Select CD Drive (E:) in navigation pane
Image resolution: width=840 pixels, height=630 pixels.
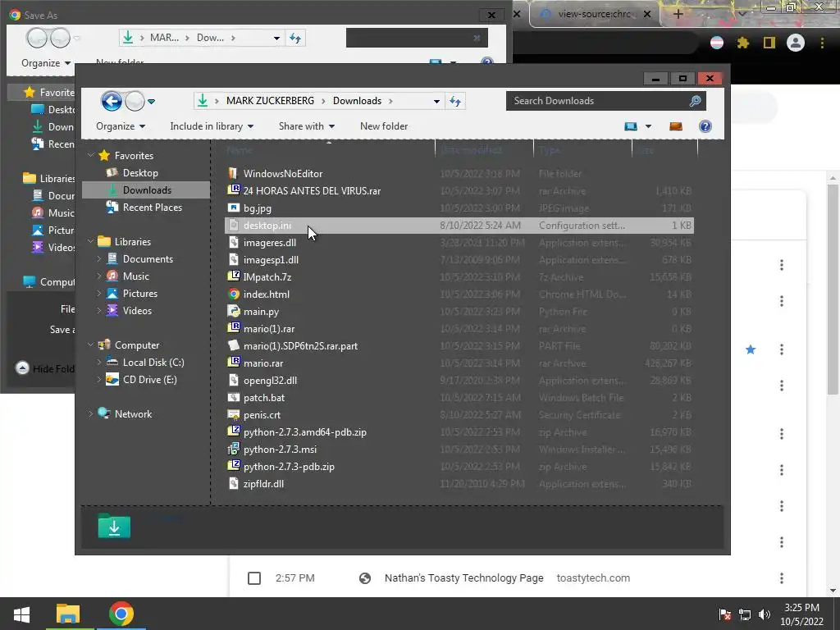pyautogui.click(x=149, y=379)
